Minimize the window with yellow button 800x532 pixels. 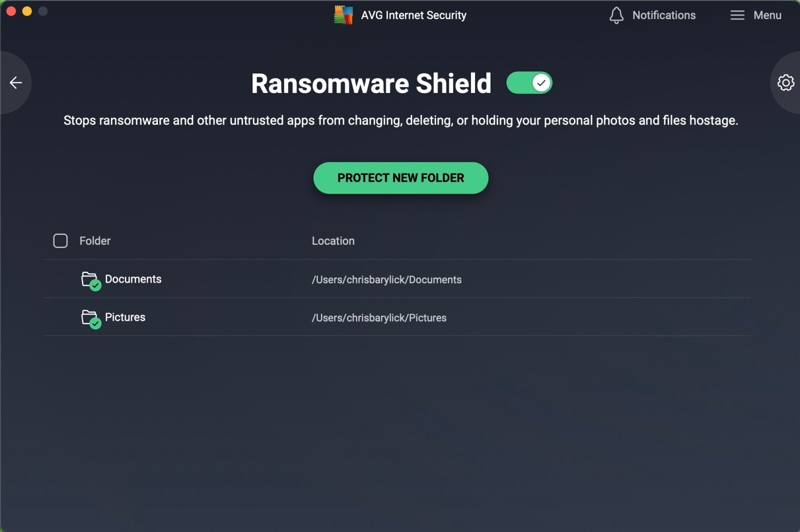[x=27, y=11]
